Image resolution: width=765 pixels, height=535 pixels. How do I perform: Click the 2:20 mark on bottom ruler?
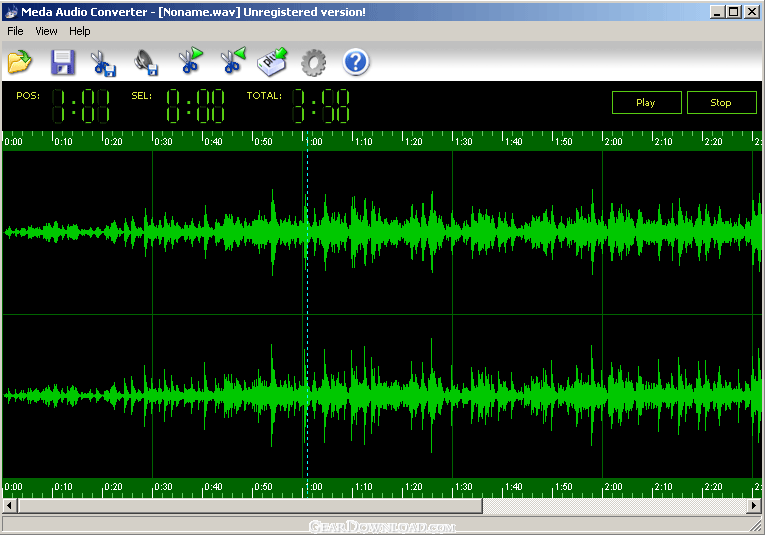coord(713,487)
